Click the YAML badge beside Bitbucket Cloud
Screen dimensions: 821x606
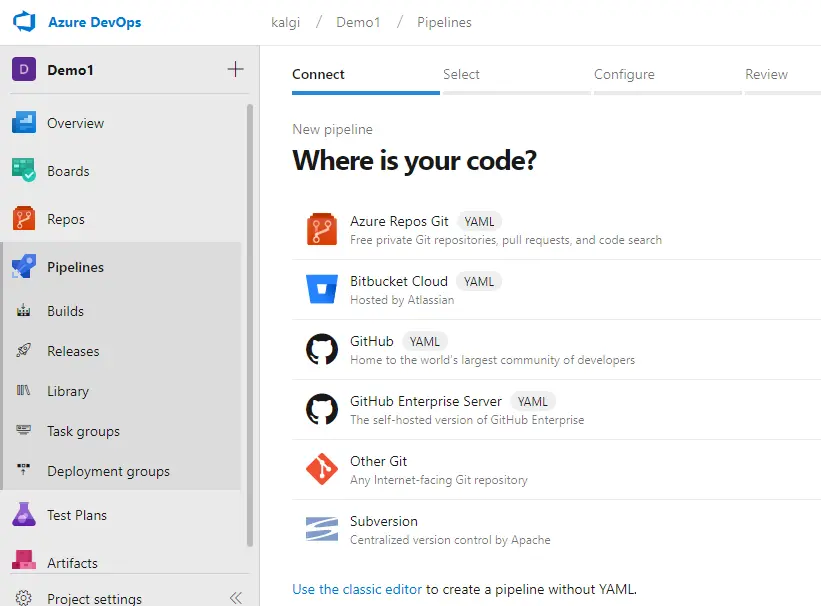pos(479,281)
